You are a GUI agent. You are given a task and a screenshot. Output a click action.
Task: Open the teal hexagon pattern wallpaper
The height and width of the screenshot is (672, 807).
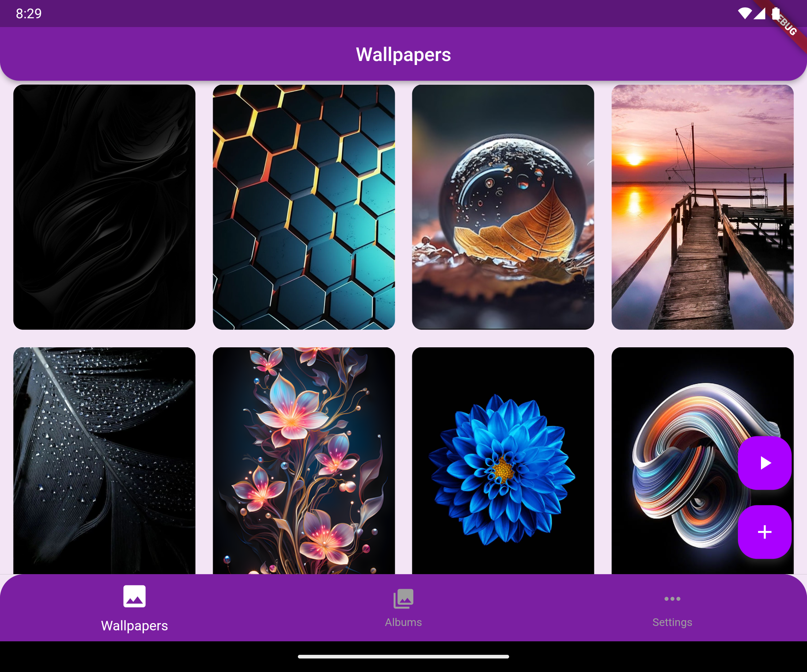pyautogui.click(x=304, y=207)
